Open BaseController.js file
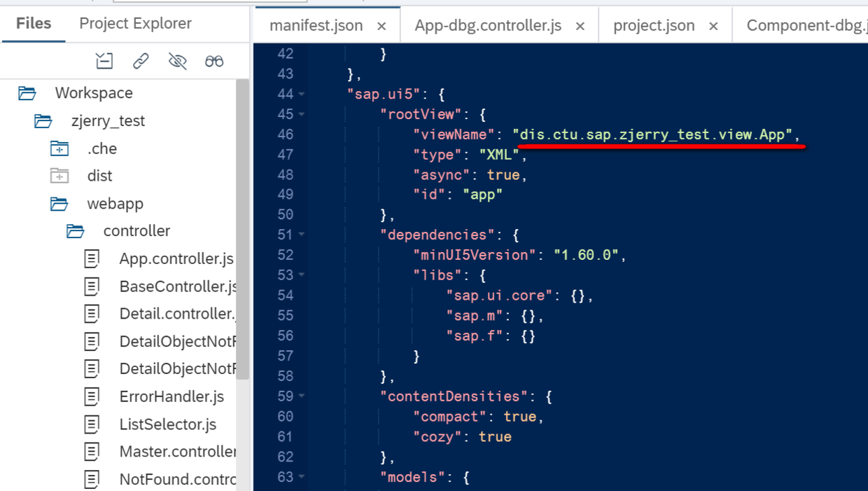The image size is (868, 491). coord(178,286)
